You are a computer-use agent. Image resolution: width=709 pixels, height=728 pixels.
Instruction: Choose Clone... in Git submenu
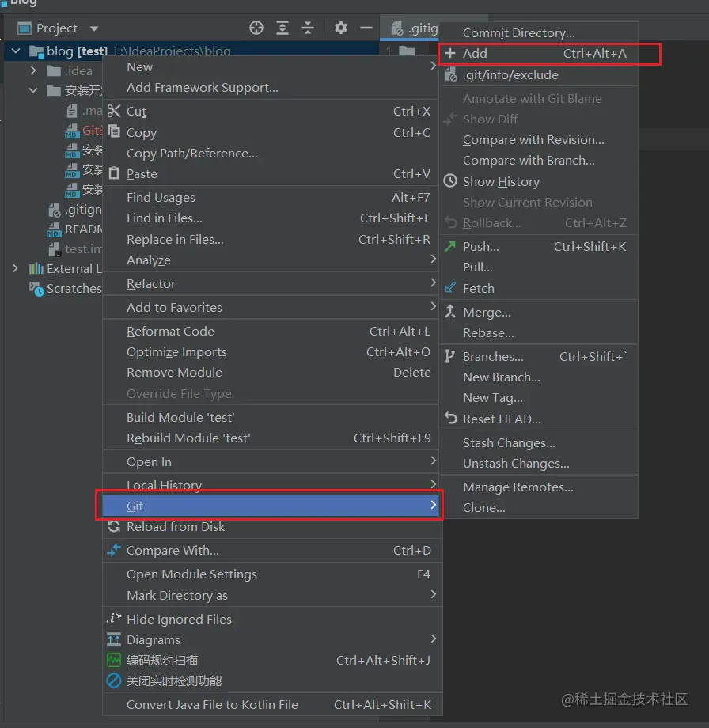(x=539, y=507)
